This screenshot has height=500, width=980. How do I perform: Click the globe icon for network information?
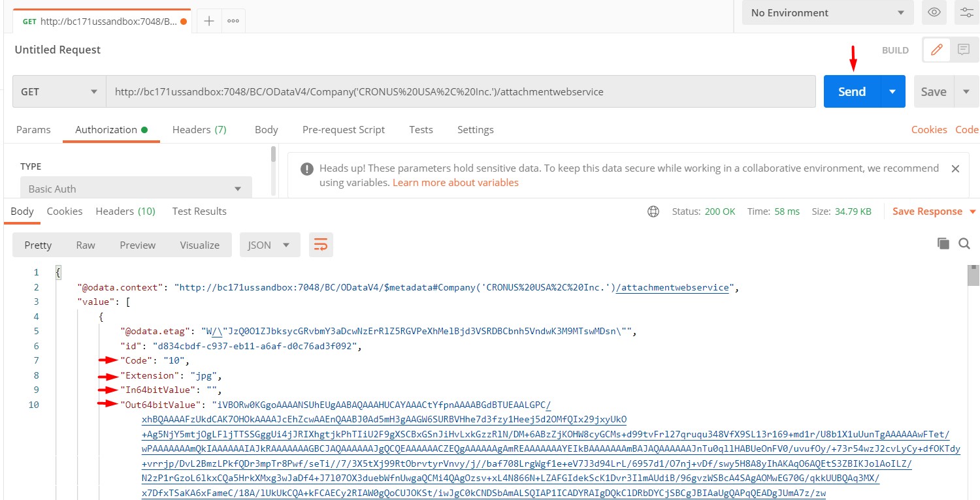pyautogui.click(x=653, y=211)
